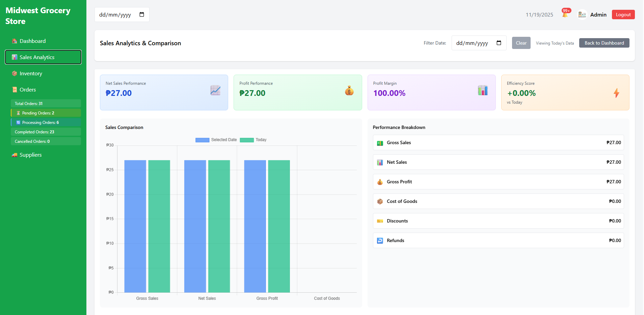The width and height of the screenshot is (644, 315).
Task: Click the Cost of Goods axis label
Action: [x=327, y=298]
